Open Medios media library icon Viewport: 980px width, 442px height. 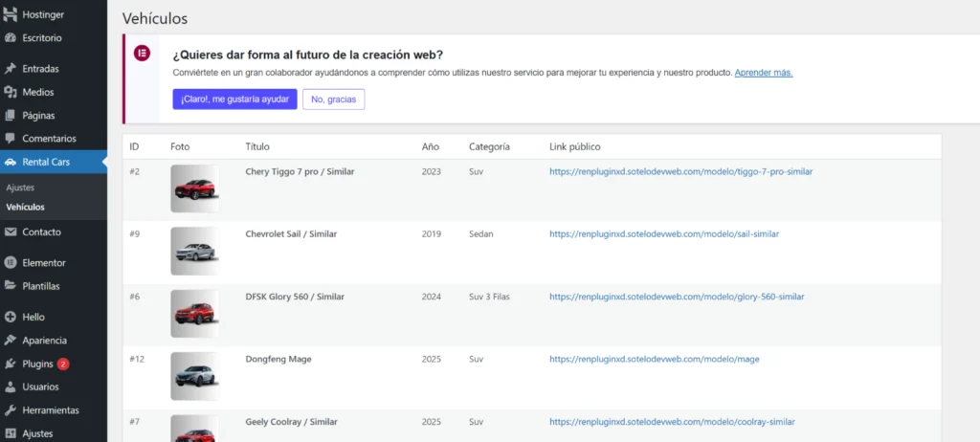(11, 92)
